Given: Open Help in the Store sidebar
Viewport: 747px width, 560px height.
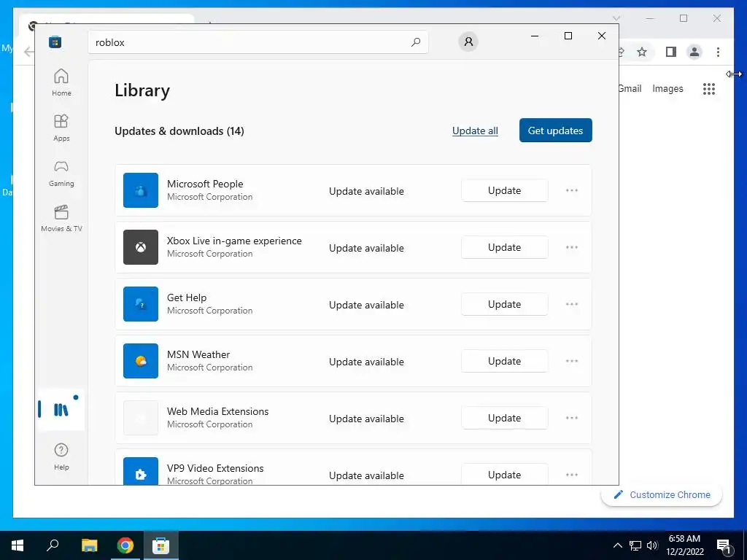Looking at the screenshot, I should 61,456.
